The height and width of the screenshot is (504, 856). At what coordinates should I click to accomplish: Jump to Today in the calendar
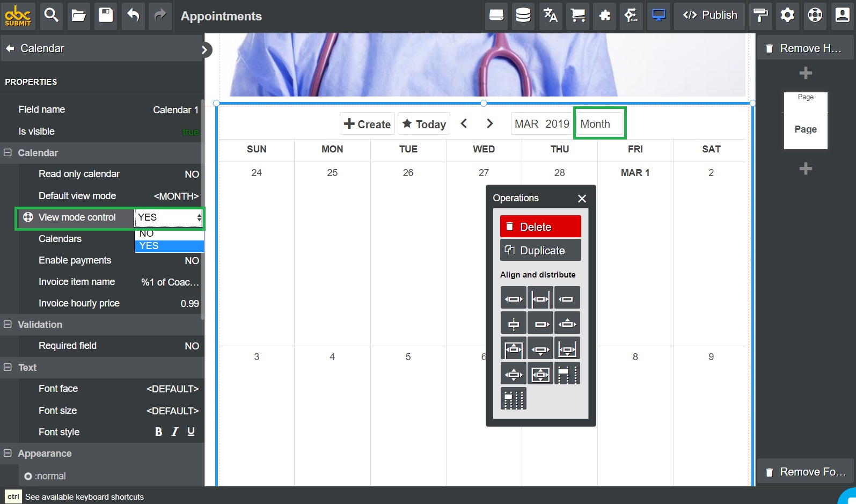pos(424,124)
